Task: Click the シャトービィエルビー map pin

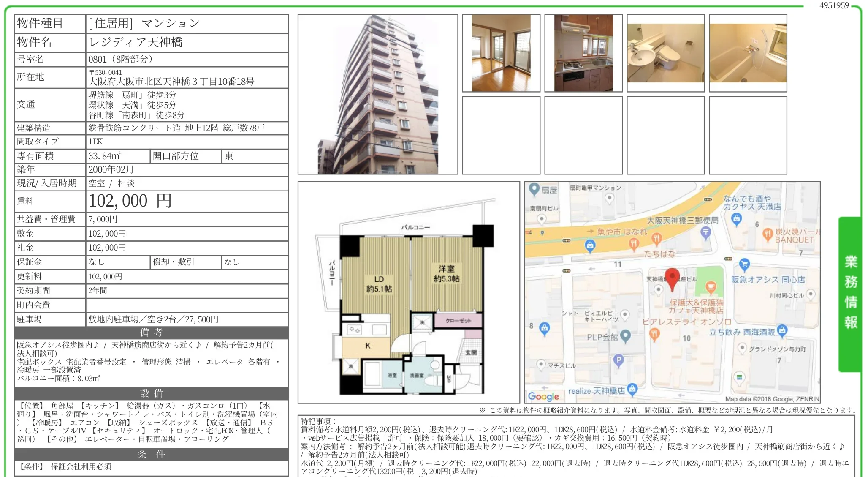Action: tap(625, 315)
